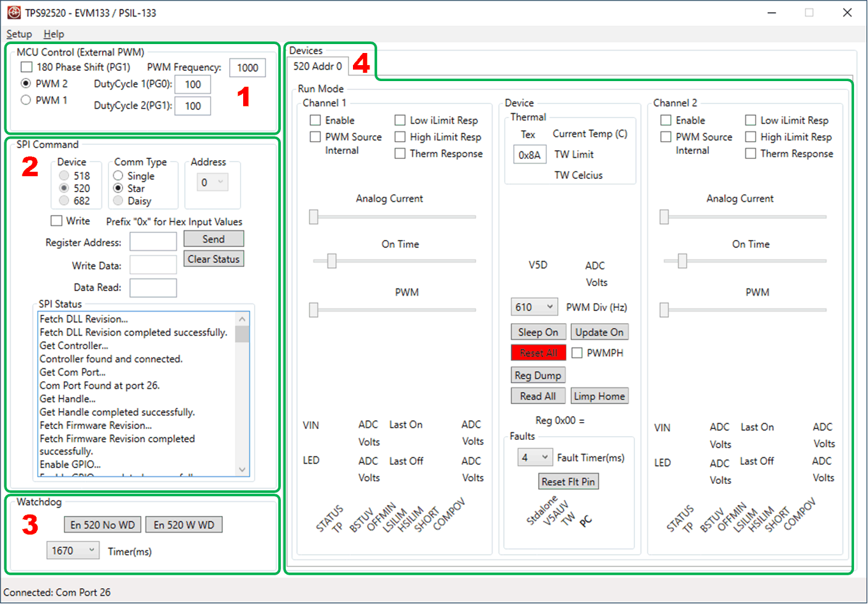Screen dimensions: 868x604
Task: Open the PWM Div (Hz) dropdown
Action: pyautogui.click(x=534, y=307)
